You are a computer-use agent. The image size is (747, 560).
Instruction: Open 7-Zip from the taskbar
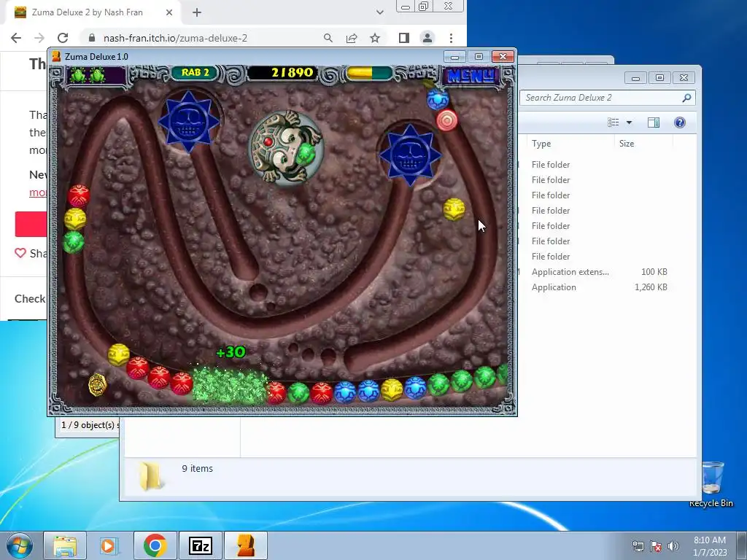[x=201, y=545]
